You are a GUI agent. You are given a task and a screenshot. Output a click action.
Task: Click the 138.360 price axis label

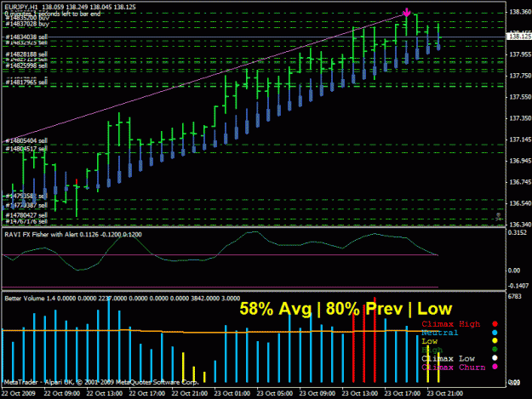coord(520,12)
